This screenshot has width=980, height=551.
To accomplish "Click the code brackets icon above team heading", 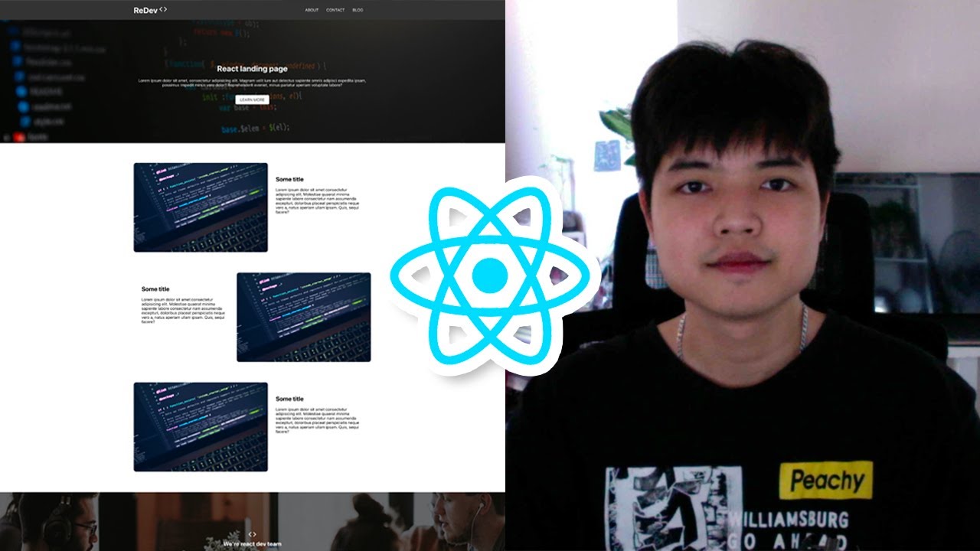I will point(253,534).
